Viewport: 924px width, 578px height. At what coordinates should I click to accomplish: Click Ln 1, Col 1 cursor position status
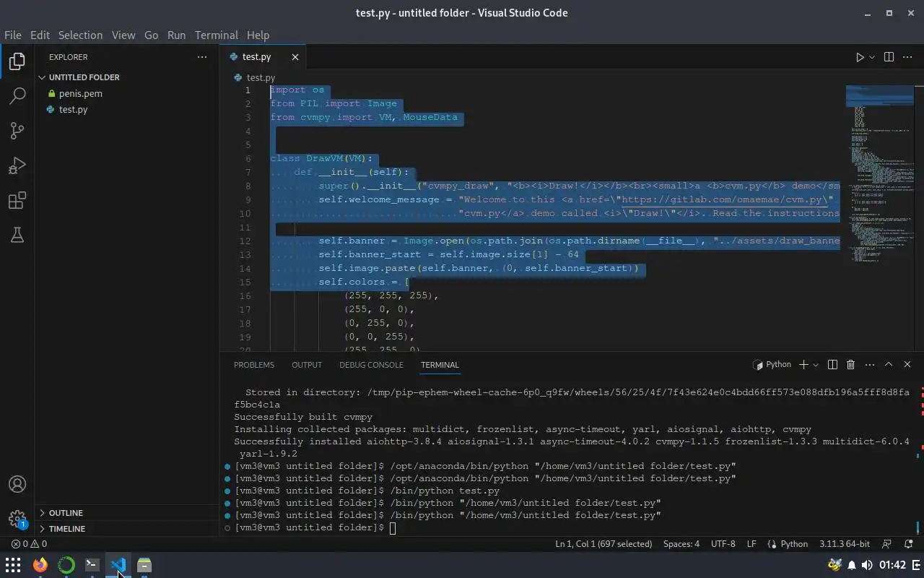coord(603,544)
